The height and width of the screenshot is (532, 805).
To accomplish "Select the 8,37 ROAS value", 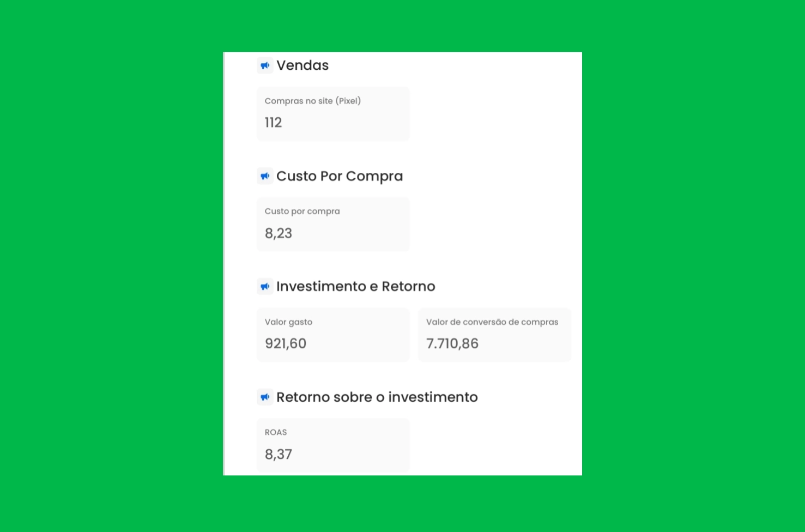I will (278, 454).
